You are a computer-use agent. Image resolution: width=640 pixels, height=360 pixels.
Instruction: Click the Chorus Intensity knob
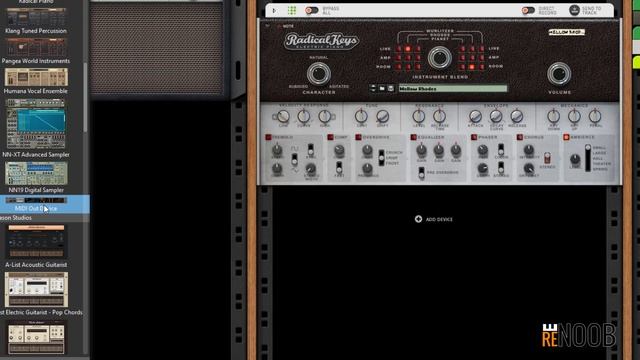[529, 150]
